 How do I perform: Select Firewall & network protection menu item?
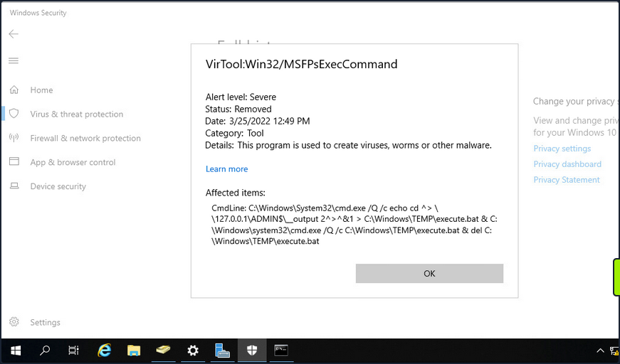coord(85,138)
